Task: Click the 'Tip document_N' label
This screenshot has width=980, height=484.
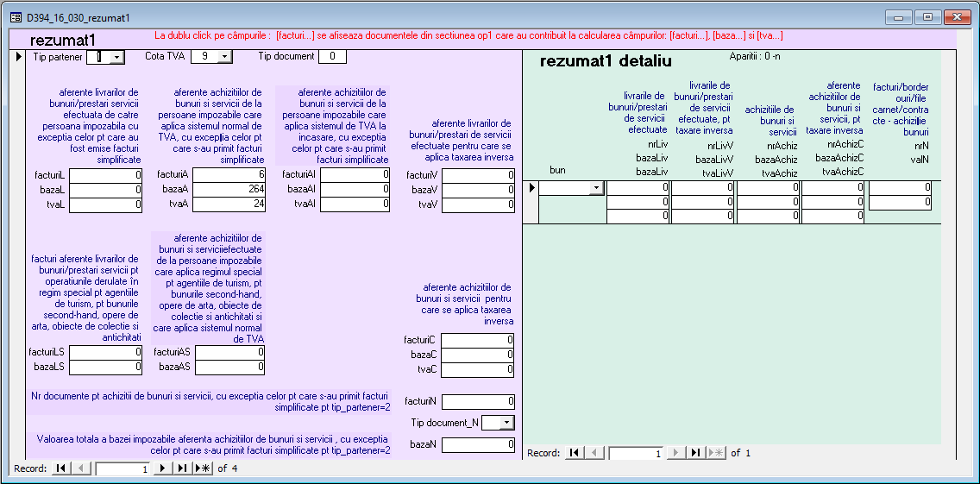Action: pyautogui.click(x=445, y=423)
